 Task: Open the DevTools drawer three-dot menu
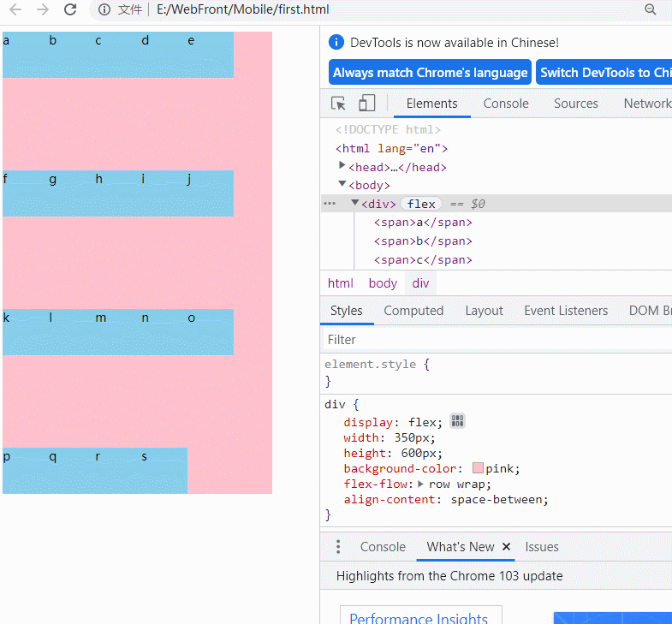click(338, 546)
